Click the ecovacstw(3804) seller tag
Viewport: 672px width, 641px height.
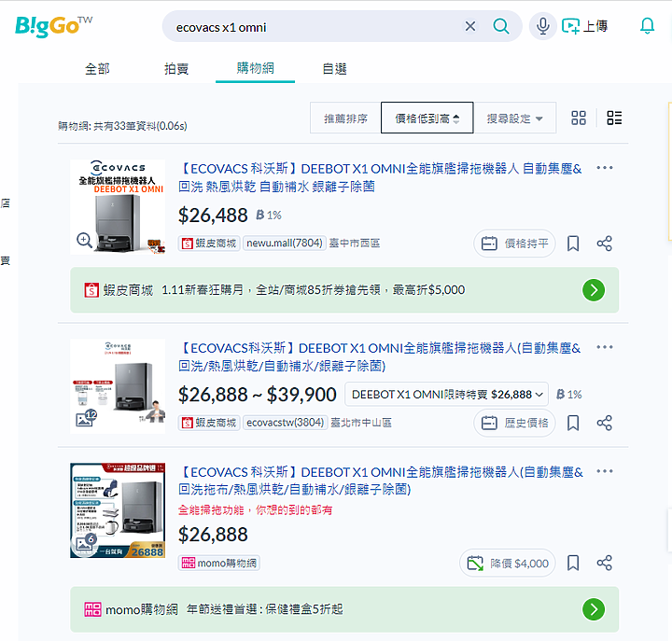click(286, 423)
